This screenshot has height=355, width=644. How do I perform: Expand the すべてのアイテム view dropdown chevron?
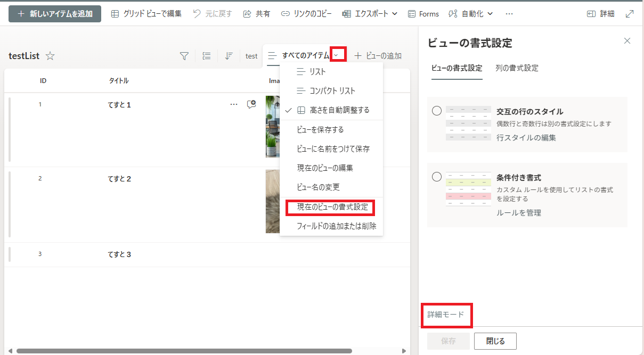coord(338,55)
